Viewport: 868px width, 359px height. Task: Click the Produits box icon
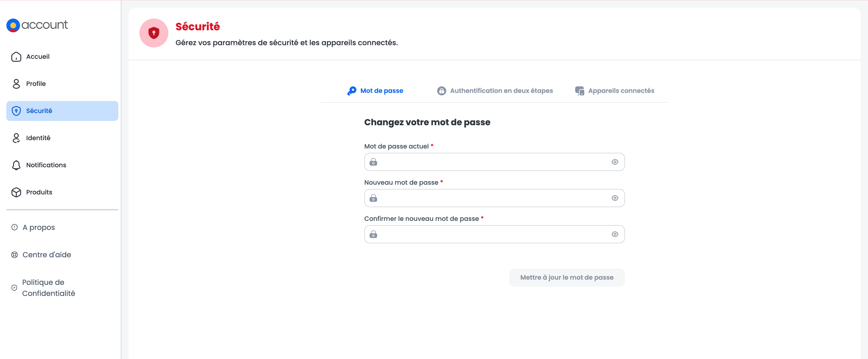coord(16,192)
